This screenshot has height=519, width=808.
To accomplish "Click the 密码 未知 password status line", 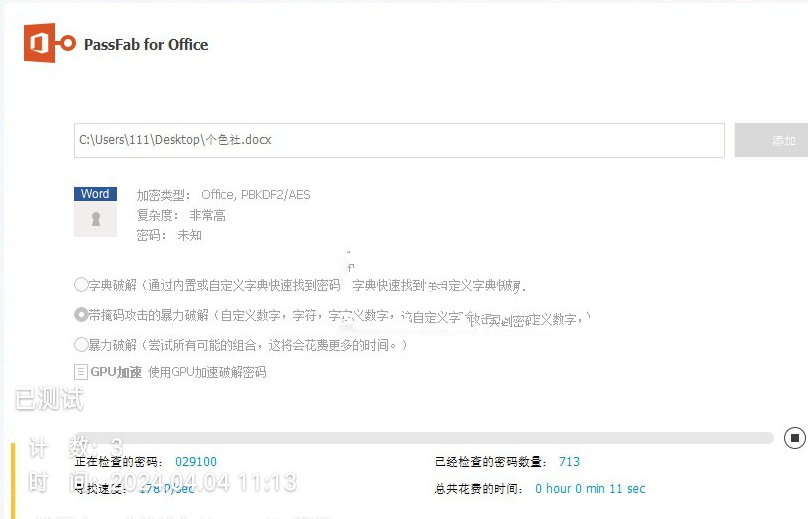I will [169, 236].
